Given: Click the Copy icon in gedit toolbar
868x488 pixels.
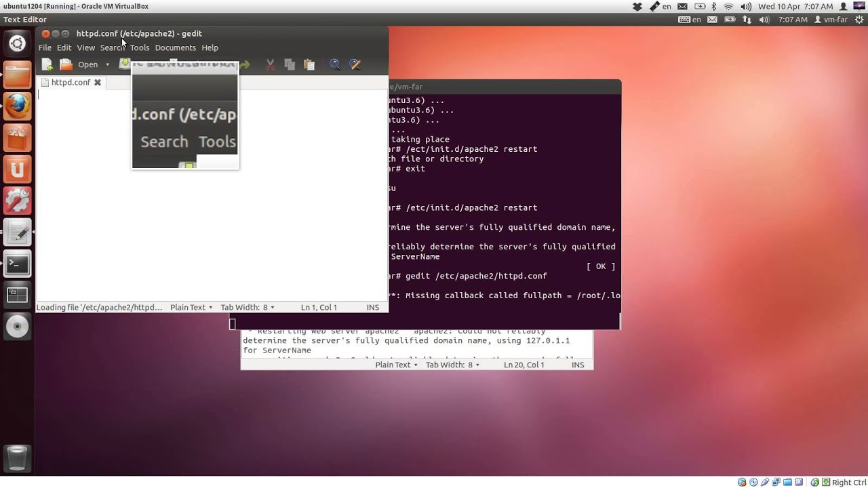Looking at the screenshot, I should (x=290, y=64).
